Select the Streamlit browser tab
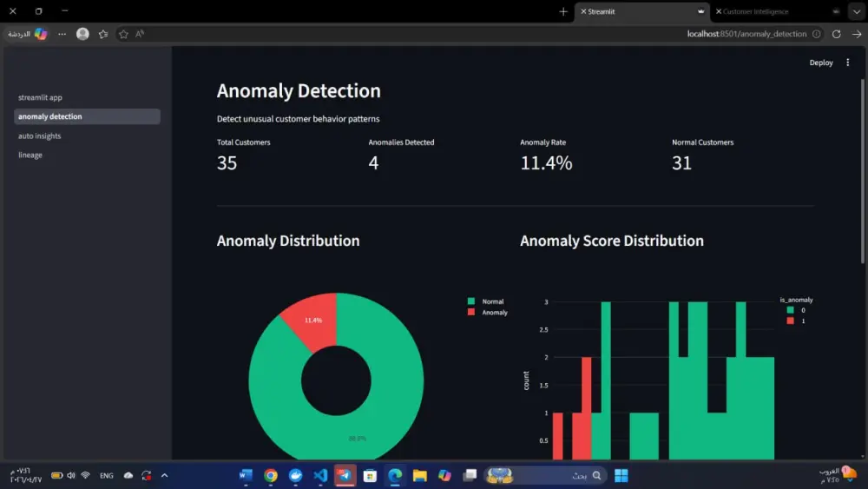This screenshot has width=868, height=489. pos(642,11)
